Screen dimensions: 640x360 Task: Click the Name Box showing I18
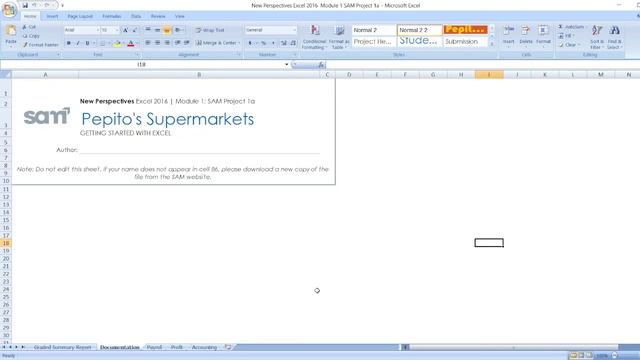point(141,64)
